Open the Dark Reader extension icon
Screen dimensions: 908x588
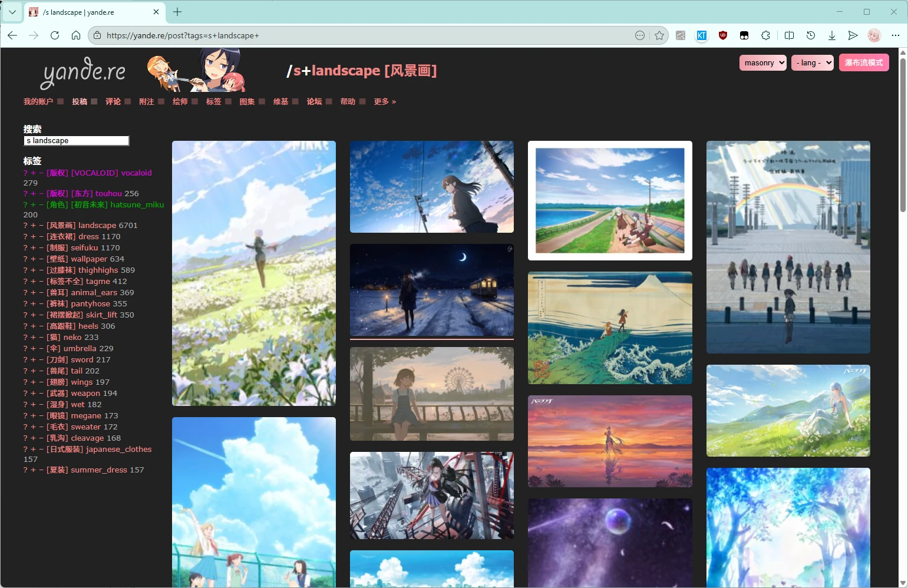coord(744,35)
